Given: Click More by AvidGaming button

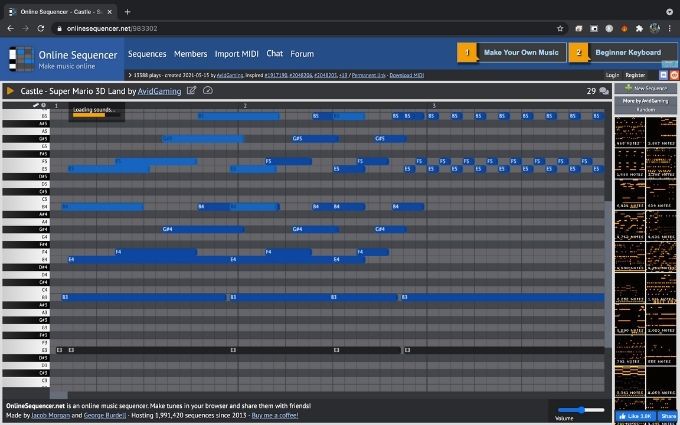Looking at the screenshot, I should coord(645,101).
